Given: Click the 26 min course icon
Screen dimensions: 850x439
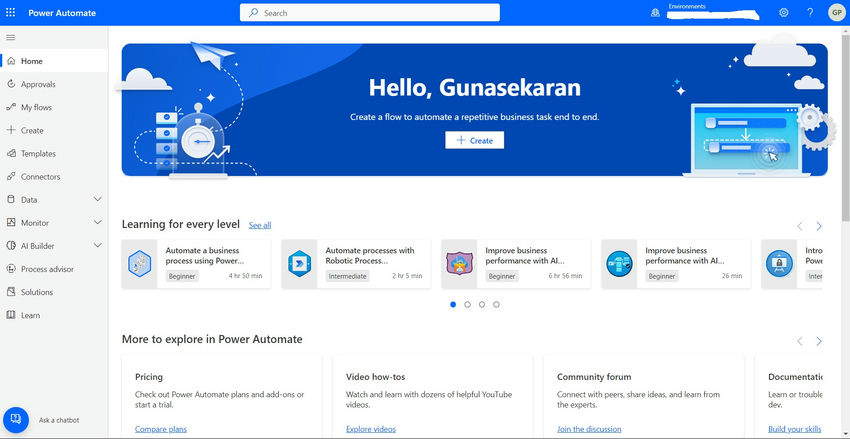Looking at the screenshot, I should tap(619, 264).
